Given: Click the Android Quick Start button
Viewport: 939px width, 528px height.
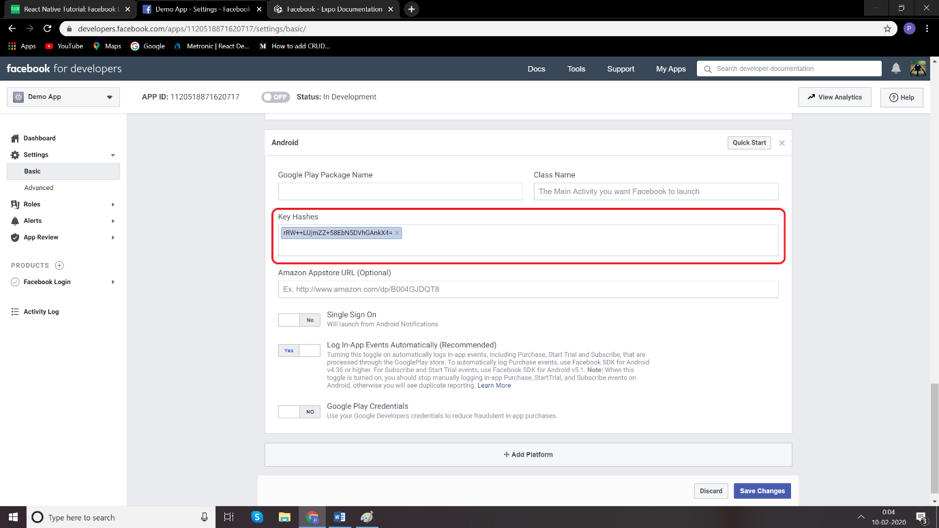Looking at the screenshot, I should pos(749,143).
